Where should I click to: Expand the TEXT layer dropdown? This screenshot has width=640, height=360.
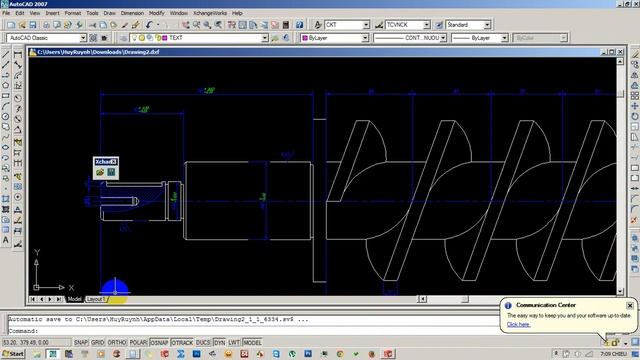[264, 38]
